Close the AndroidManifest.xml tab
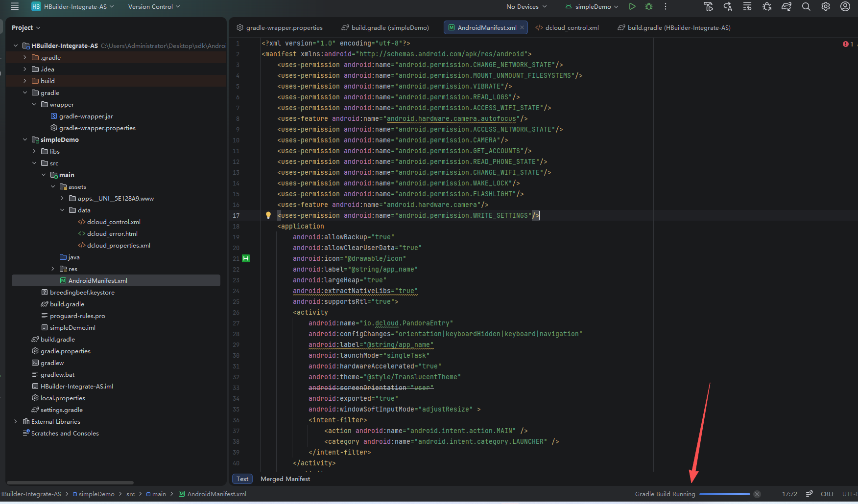Screen dimensions: 858x504 (522, 27)
